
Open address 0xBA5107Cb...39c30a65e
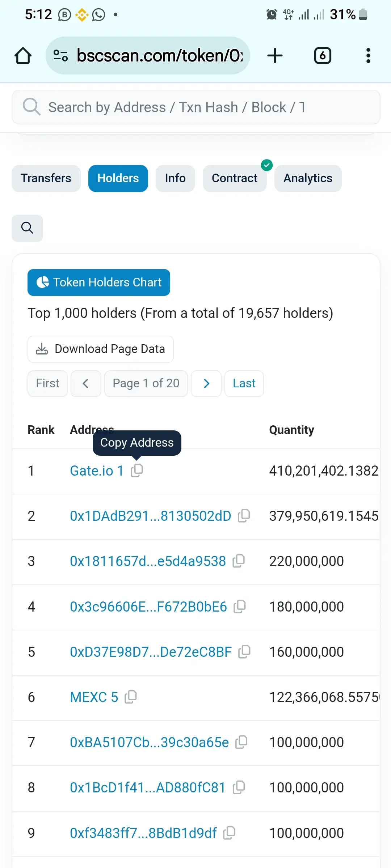(x=150, y=743)
